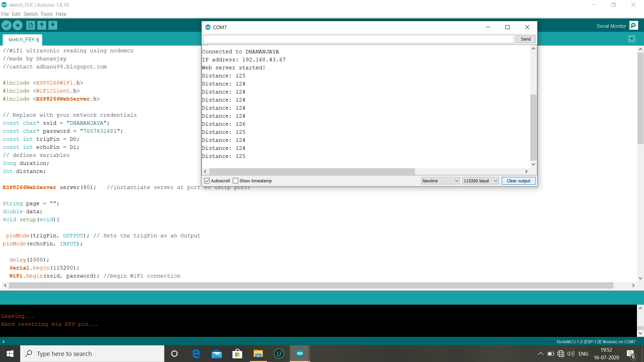Select the File menu item

(6, 14)
